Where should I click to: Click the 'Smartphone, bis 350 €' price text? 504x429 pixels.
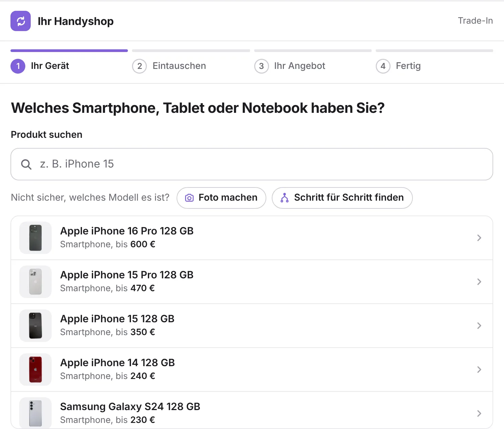[108, 332]
